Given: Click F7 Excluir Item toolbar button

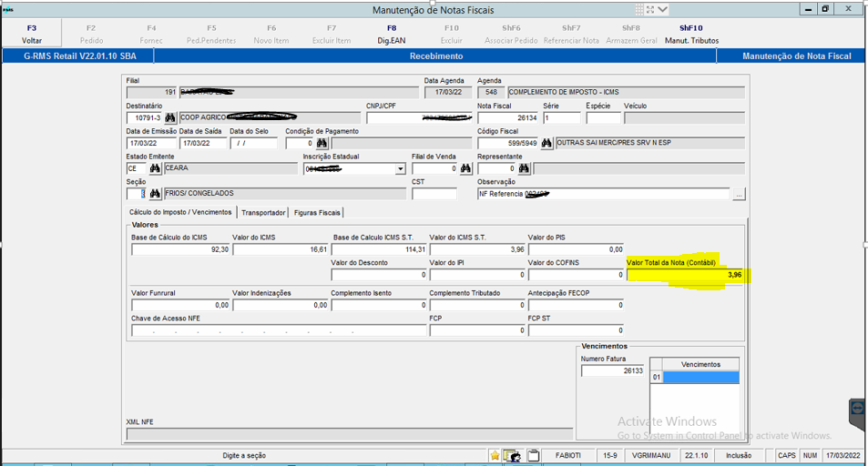Looking at the screenshot, I should click(x=331, y=34).
